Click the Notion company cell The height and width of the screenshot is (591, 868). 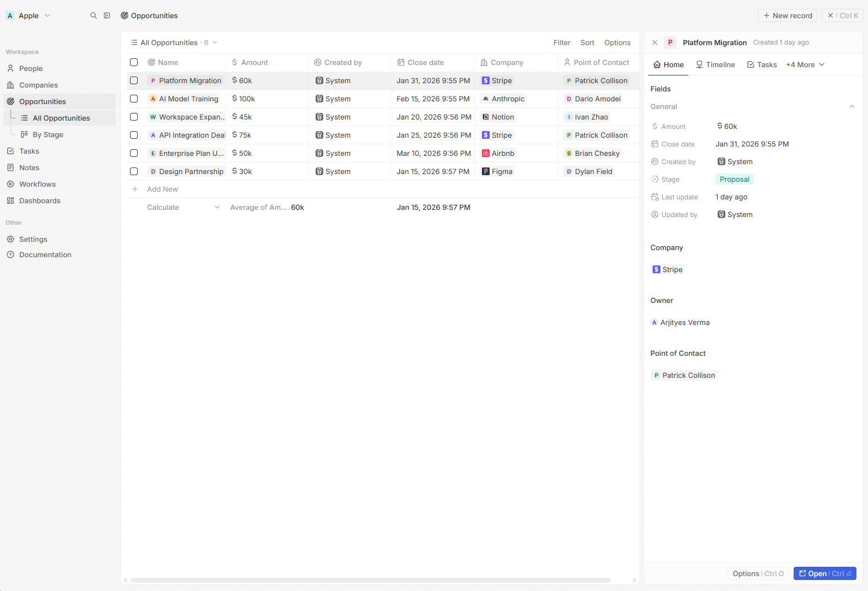tap(498, 117)
